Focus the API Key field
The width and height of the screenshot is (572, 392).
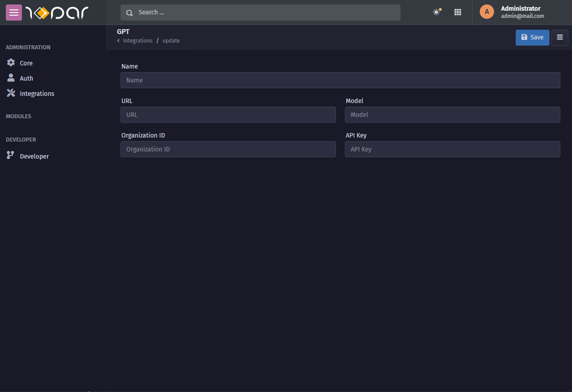[452, 149]
